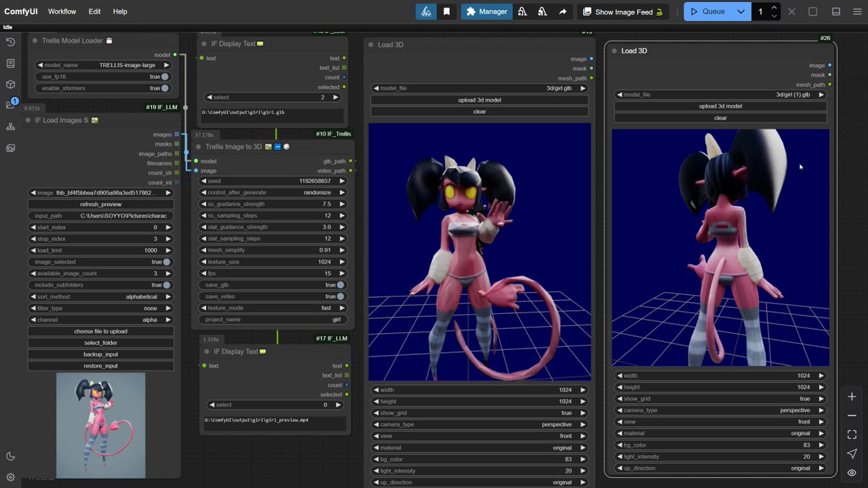Collapse the Trellis Model Loader node dot
This screenshot has height=488, width=868.
click(35, 40)
